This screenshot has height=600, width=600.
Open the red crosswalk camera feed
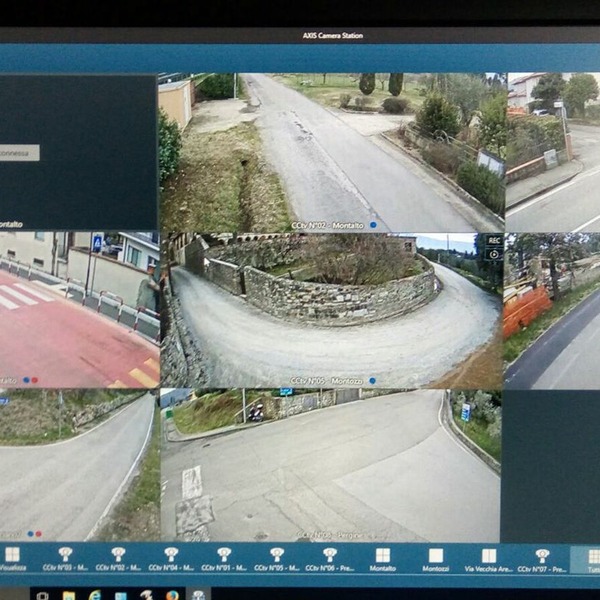79,310
